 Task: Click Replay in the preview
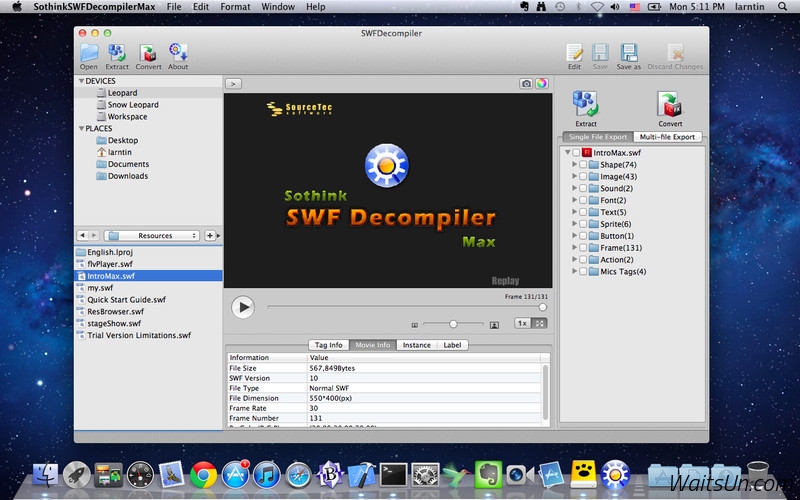coord(505,281)
